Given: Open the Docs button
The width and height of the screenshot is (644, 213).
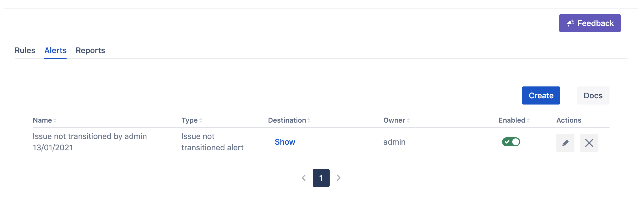Looking at the screenshot, I should click(593, 95).
